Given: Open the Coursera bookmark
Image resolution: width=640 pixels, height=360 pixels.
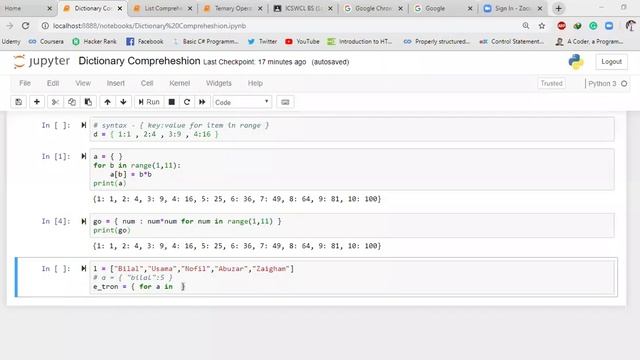Looking at the screenshot, I should 46,41.
